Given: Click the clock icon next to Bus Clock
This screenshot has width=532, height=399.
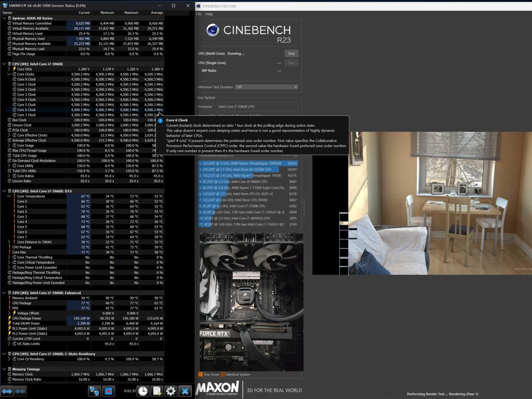Looking at the screenshot, I should (x=10, y=120).
